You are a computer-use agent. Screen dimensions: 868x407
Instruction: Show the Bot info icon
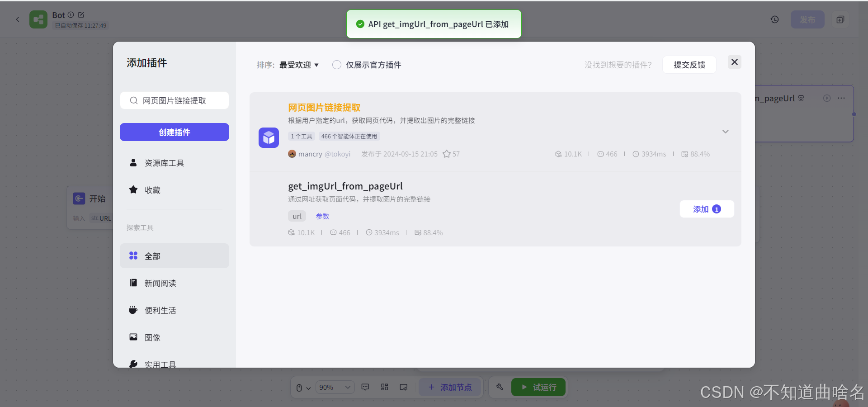click(71, 15)
